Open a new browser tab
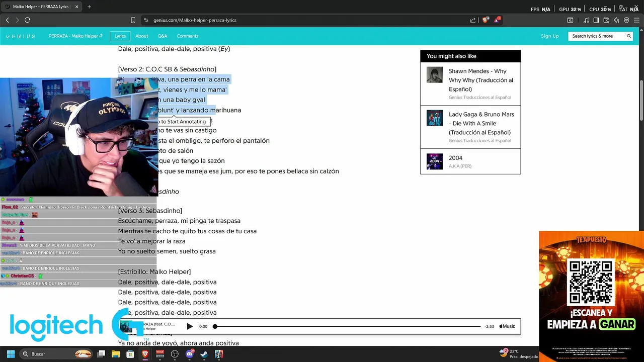The width and height of the screenshot is (644, 362). tap(89, 7)
